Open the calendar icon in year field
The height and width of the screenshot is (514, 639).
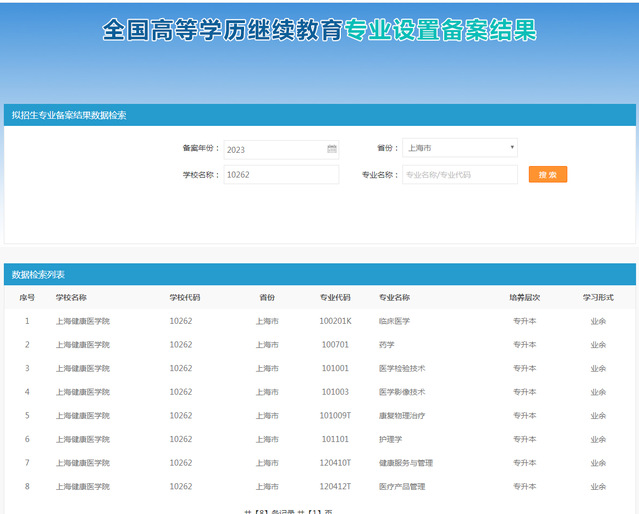tap(332, 149)
